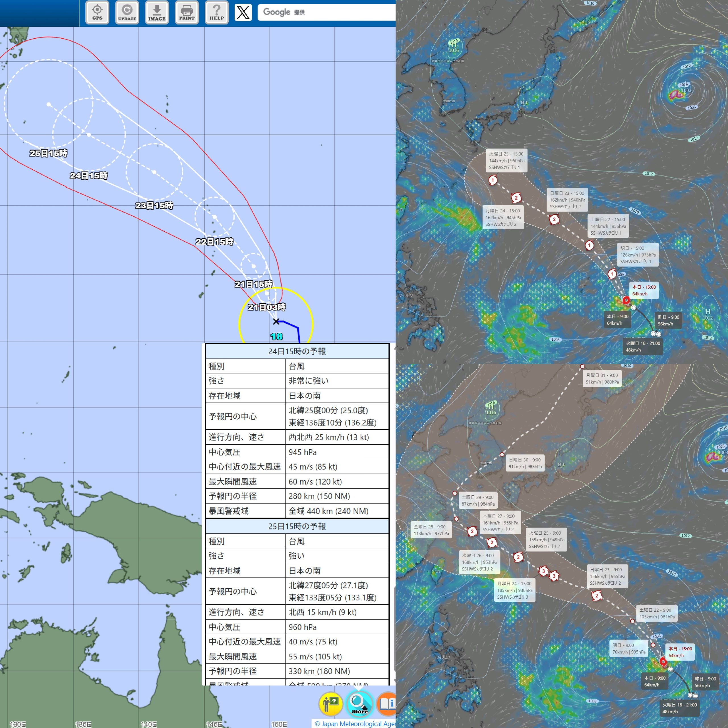Select the 60 m/s (120 kt) cell
Screen dimensions: 728x728
337,481
